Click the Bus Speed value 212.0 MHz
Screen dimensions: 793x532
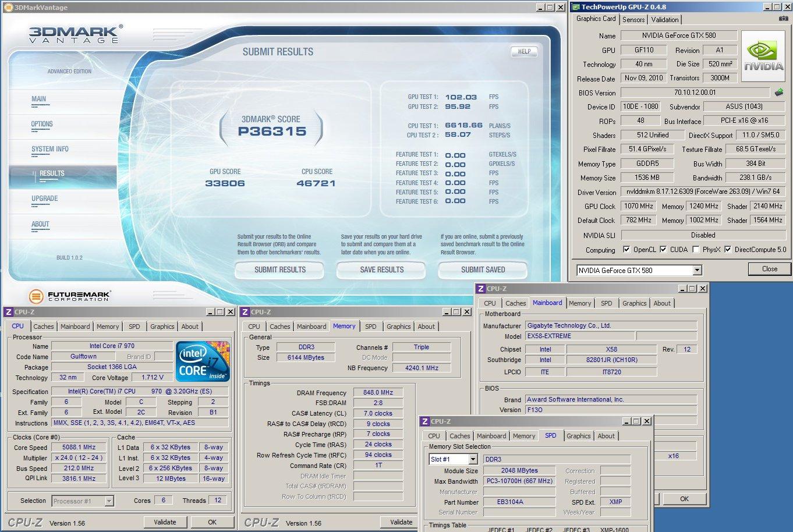click(x=79, y=469)
